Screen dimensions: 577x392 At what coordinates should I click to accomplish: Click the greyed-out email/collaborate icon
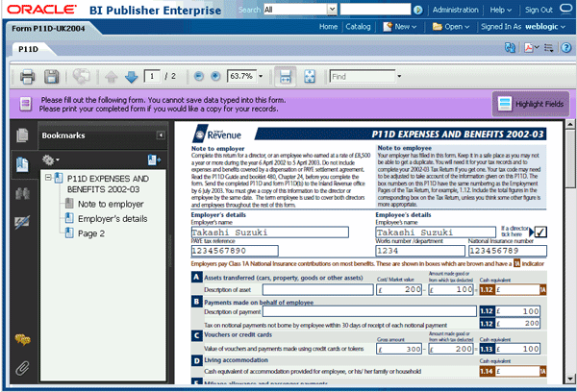(81, 77)
